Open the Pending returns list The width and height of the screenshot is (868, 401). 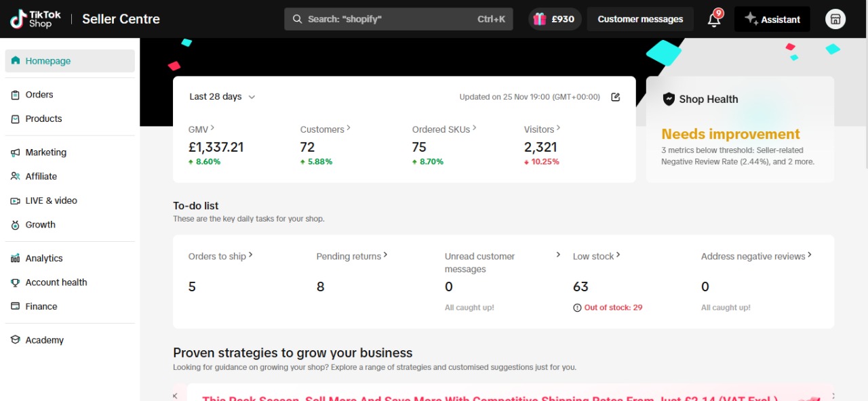[x=351, y=256]
